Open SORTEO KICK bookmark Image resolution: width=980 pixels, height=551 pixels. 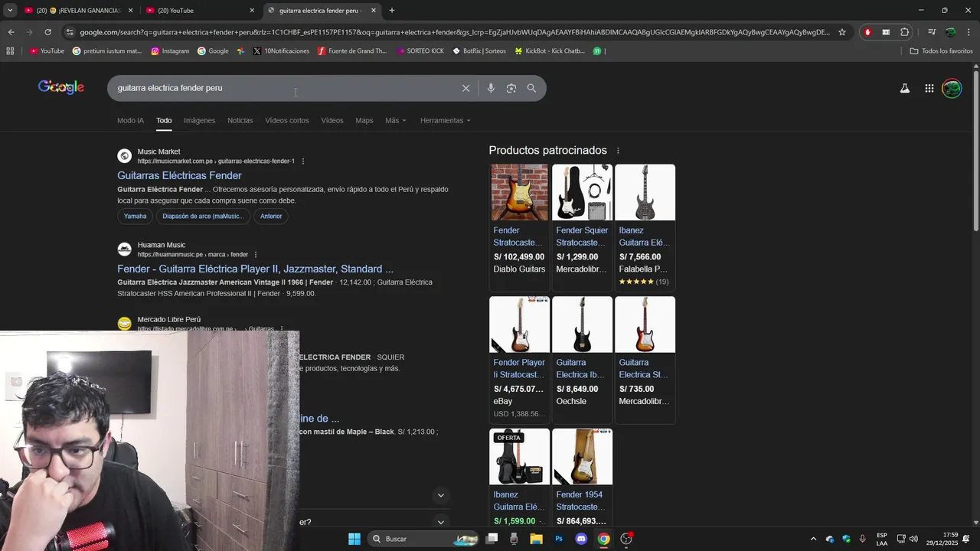click(420, 51)
